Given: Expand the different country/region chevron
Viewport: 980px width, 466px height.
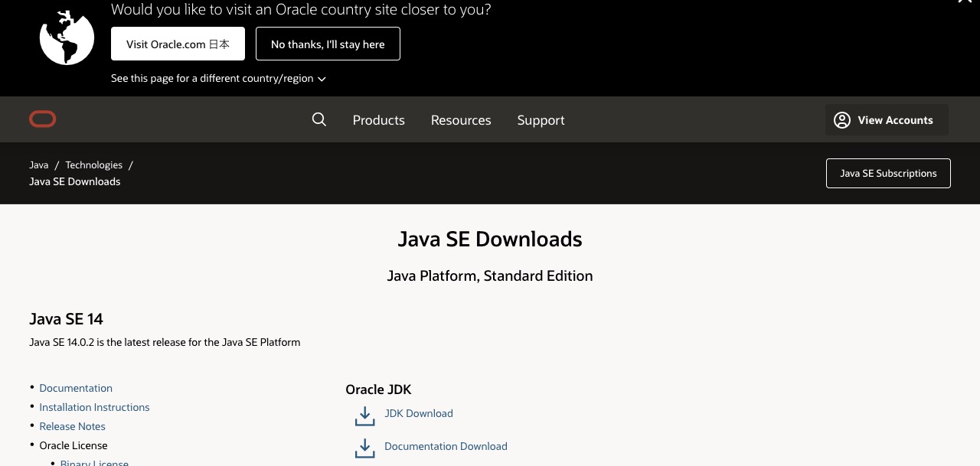Looking at the screenshot, I should coord(322,79).
